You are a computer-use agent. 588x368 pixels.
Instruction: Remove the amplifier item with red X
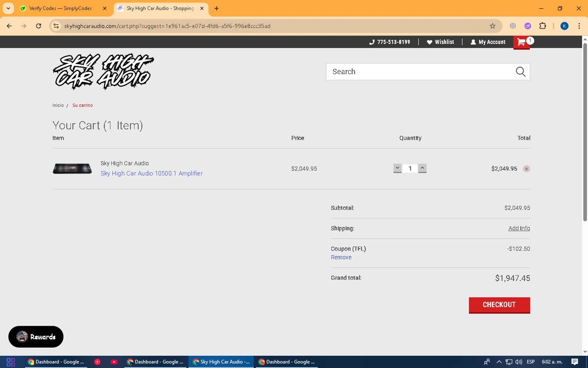pos(526,169)
